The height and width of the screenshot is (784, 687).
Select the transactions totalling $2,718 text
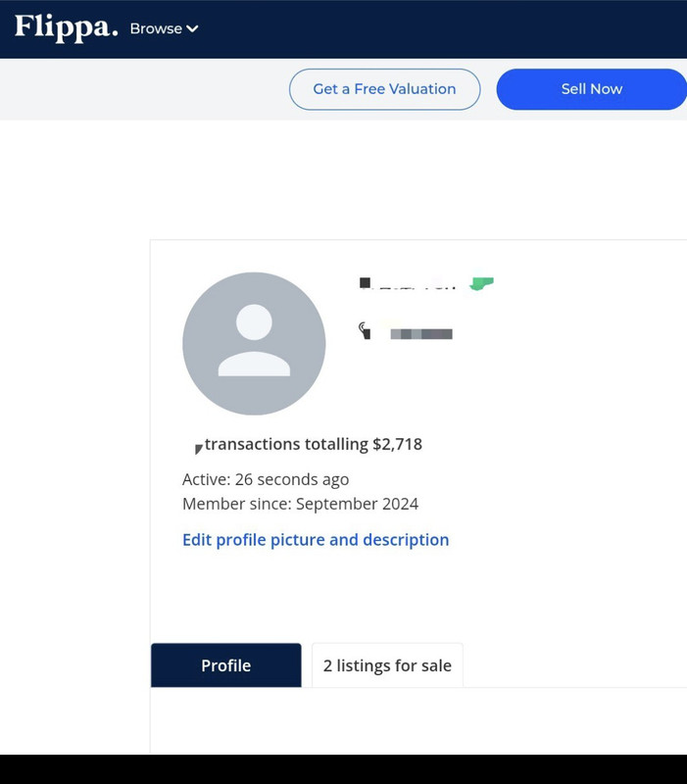pyautogui.click(x=314, y=444)
